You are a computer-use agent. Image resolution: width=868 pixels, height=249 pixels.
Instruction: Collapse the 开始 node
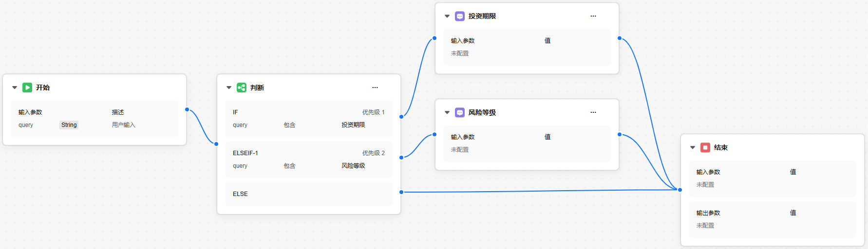[15, 88]
